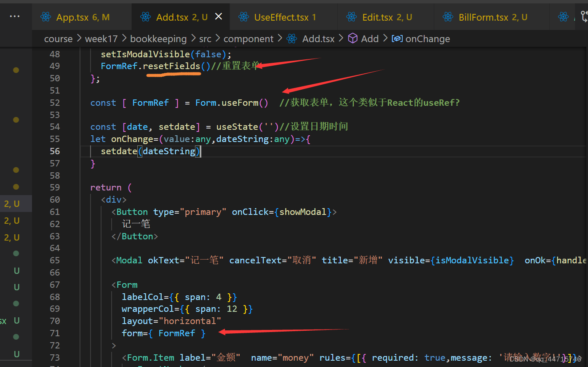
Task: Click the React icon in the breadcrumb bar
Action: [x=291, y=38]
